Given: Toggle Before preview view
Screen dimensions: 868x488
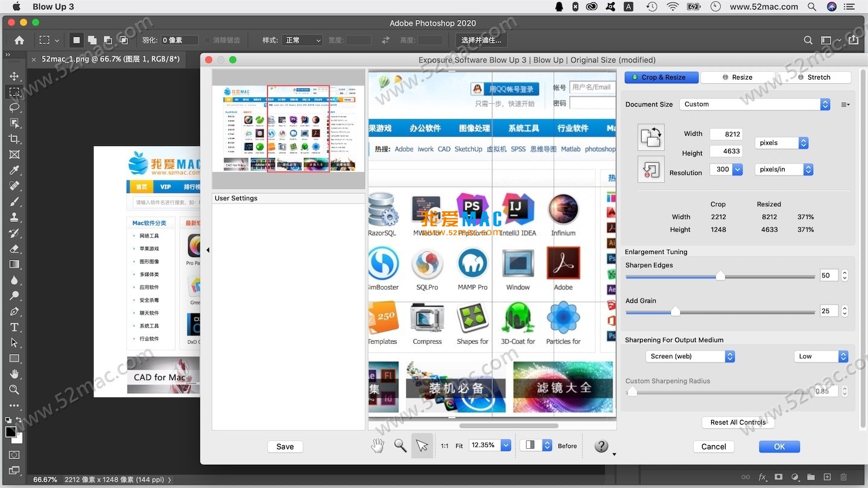Looking at the screenshot, I should click(x=567, y=446).
